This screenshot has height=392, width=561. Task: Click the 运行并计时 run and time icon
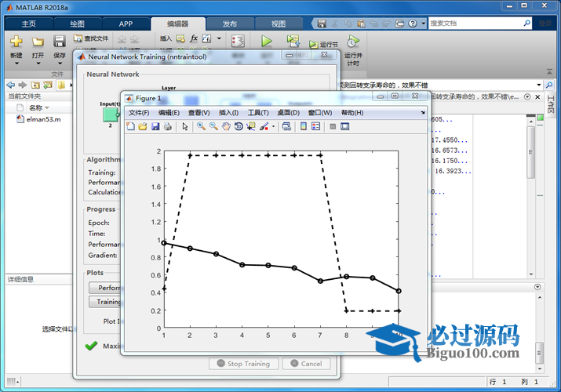point(353,42)
